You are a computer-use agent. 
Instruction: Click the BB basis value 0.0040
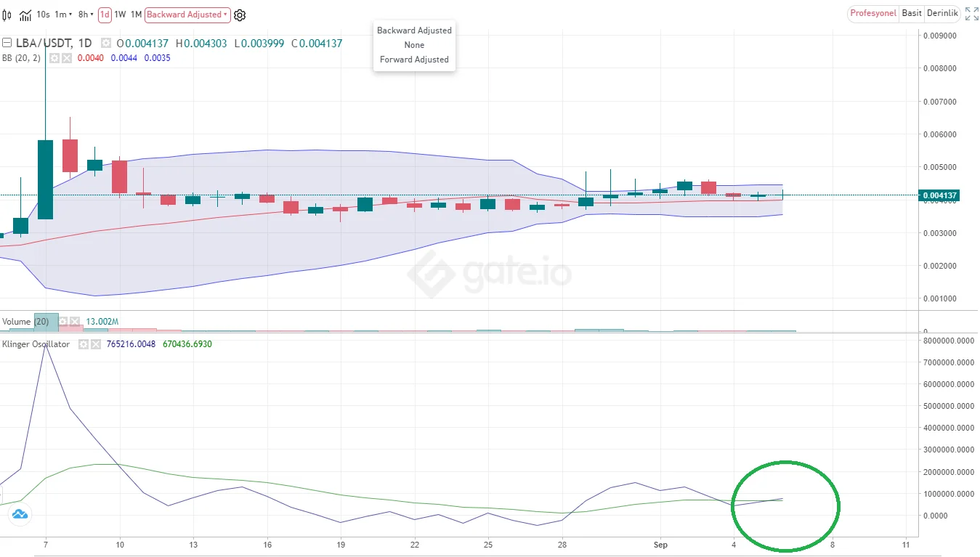pos(91,58)
